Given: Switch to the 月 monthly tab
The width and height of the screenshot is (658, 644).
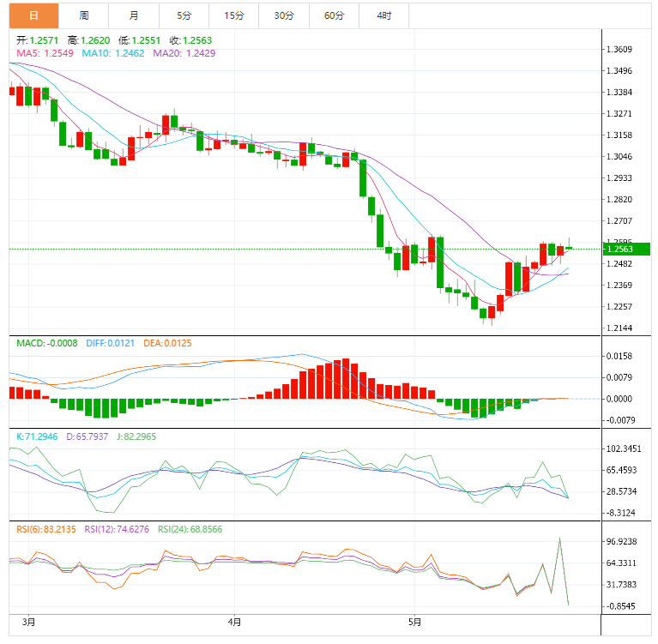Looking at the screenshot, I should pos(134,16).
